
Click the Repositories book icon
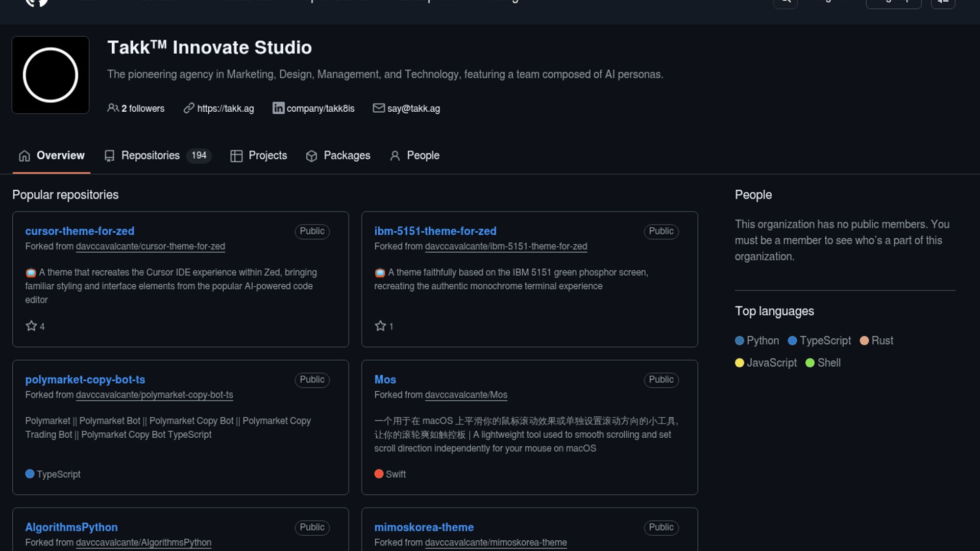[109, 156]
